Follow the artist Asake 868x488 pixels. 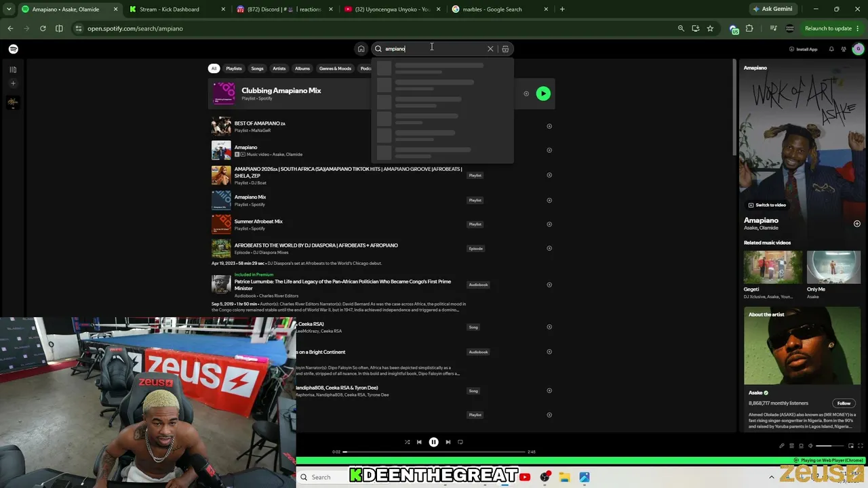click(x=844, y=403)
